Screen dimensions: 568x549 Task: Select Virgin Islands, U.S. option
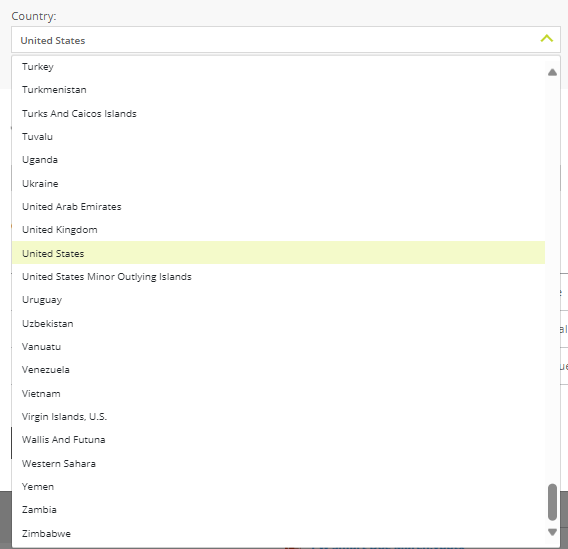click(278, 417)
